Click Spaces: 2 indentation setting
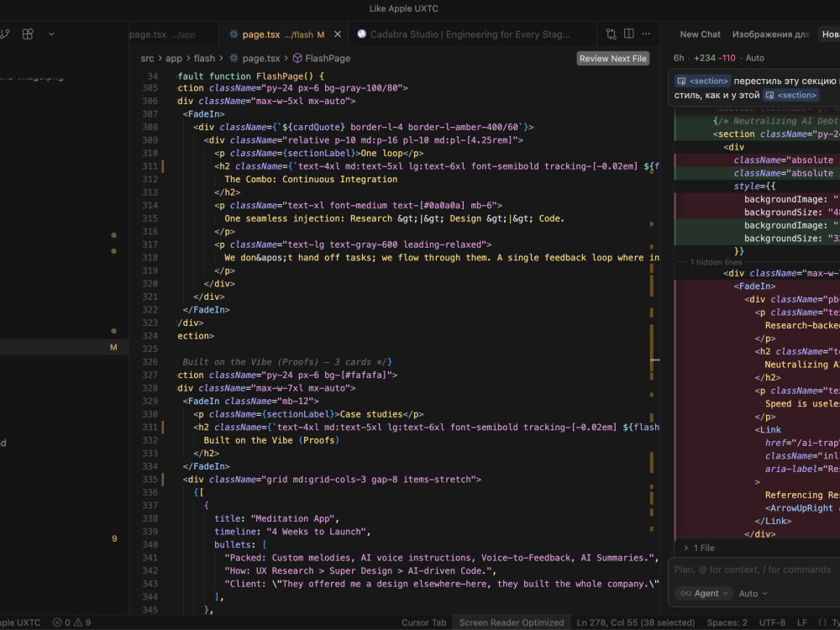The width and height of the screenshot is (840, 630). pyautogui.click(x=727, y=622)
